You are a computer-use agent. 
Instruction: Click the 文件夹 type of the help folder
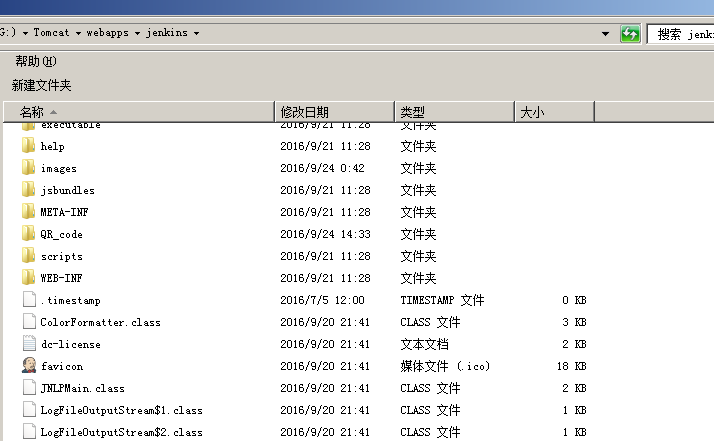[x=418, y=146]
